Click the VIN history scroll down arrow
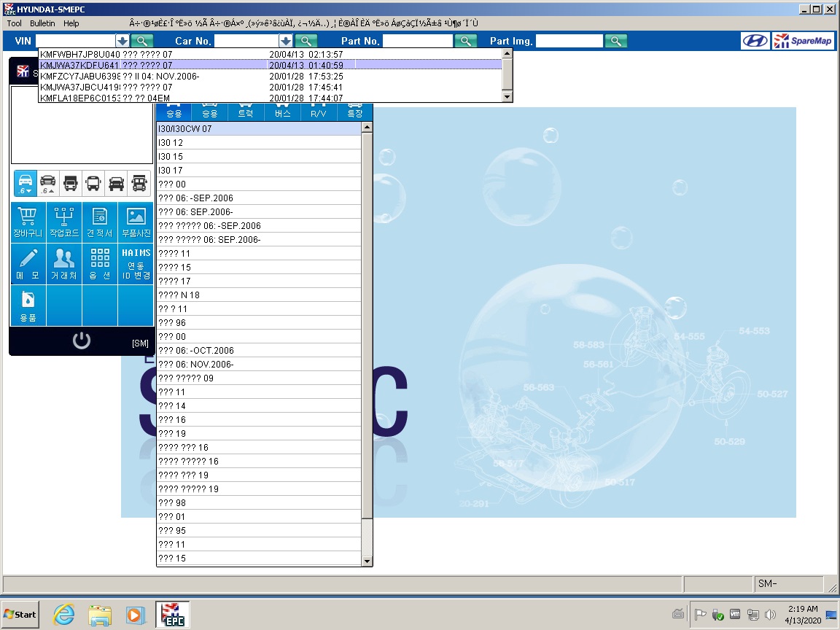The width and height of the screenshot is (840, 630). tap(507, 97)
